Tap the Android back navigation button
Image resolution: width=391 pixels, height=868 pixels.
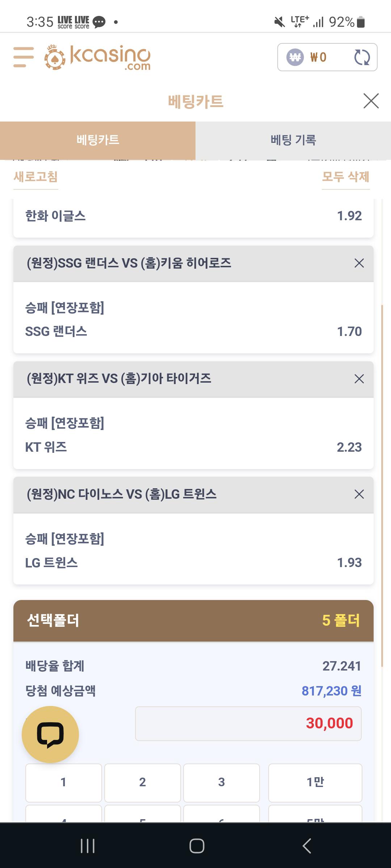(x=307, y=846)
